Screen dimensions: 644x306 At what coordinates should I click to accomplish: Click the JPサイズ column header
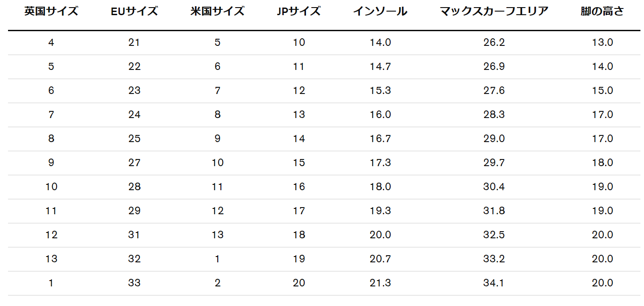pyautogui.click(x=298, y=12)
